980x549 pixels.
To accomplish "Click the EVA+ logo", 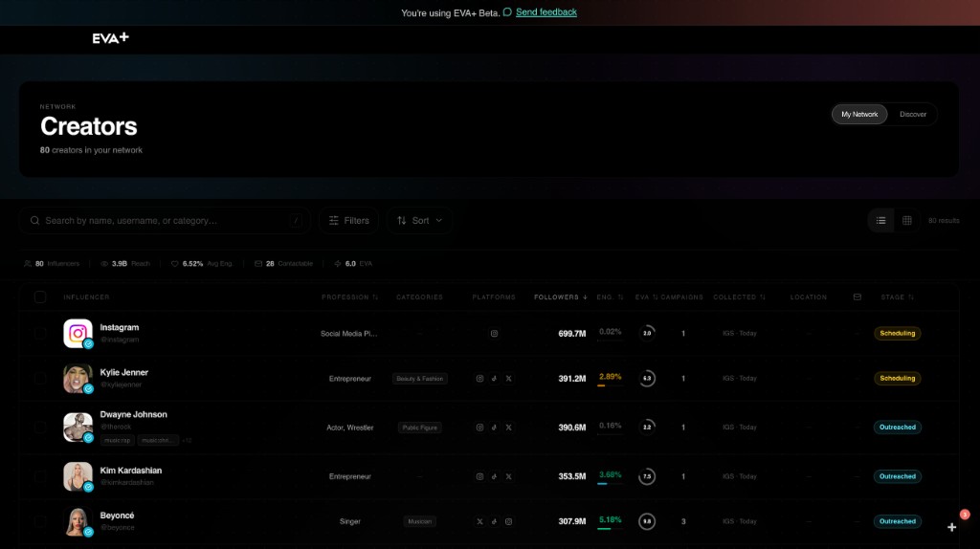I will (x=110, y=38).
